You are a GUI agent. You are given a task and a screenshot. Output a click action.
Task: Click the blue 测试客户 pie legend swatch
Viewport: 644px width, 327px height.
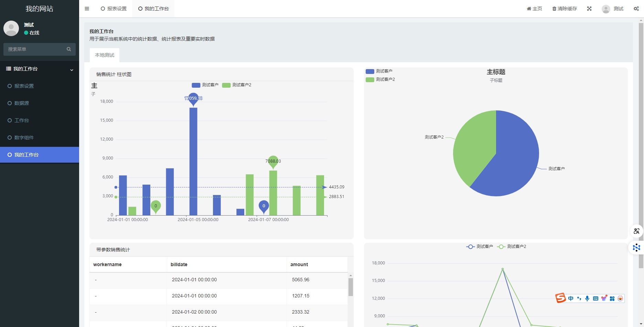tap(370, 71)
